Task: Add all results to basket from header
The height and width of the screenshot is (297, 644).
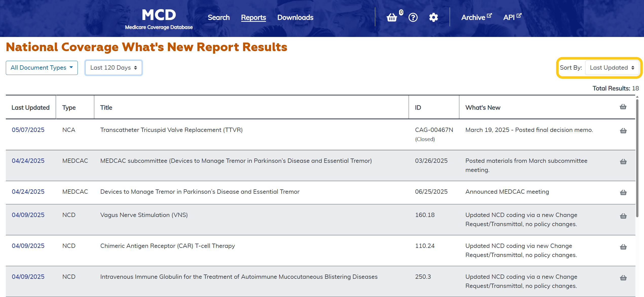Action: click(x=623, y=107)
